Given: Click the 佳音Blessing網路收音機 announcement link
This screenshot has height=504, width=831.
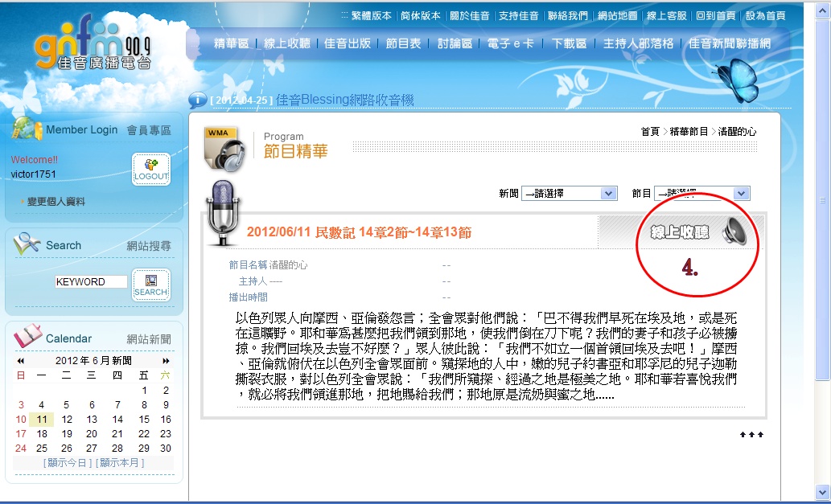Looking at the screenshot, I should tap(344, 100).
